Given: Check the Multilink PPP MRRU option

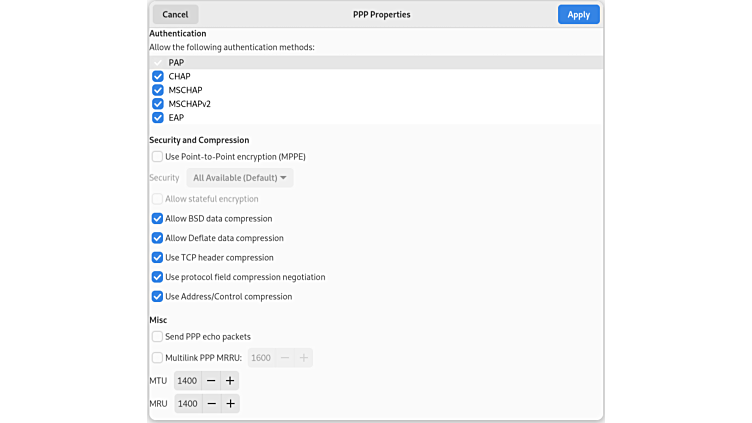Looking at the screenshot, I should (158, 358).
